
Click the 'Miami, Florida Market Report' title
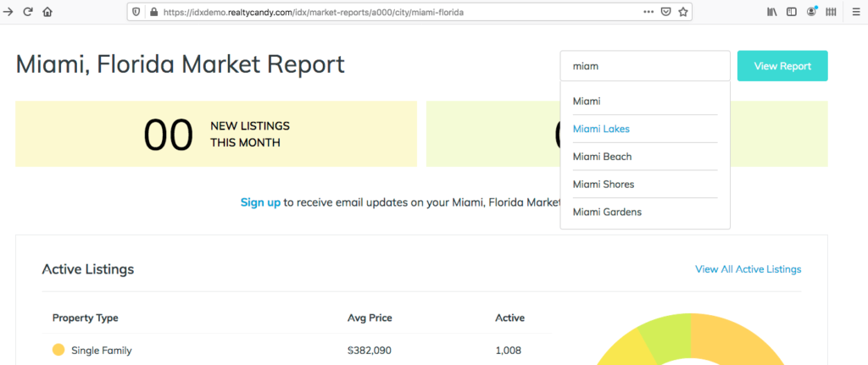click(180, 64)
